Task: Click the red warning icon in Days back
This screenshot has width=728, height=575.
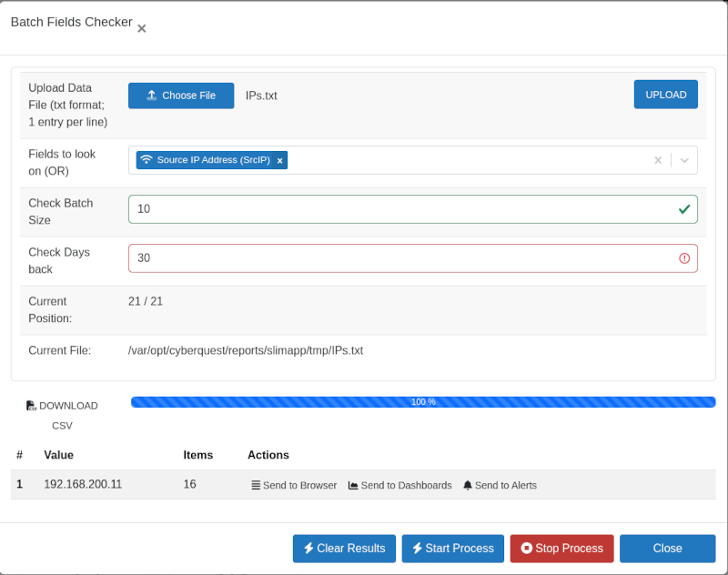Action: coord(684,258)
